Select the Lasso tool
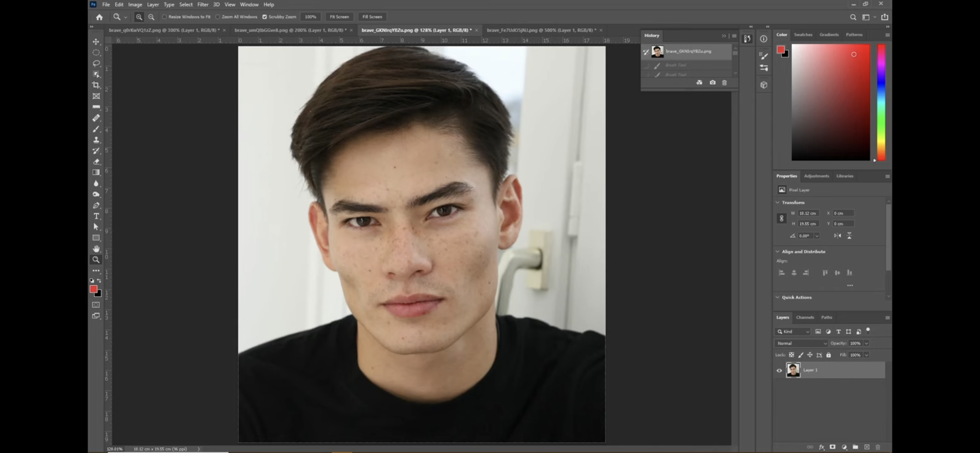This screenshot has height=453, width=980. pyautogui.click(x=96, y=63)
